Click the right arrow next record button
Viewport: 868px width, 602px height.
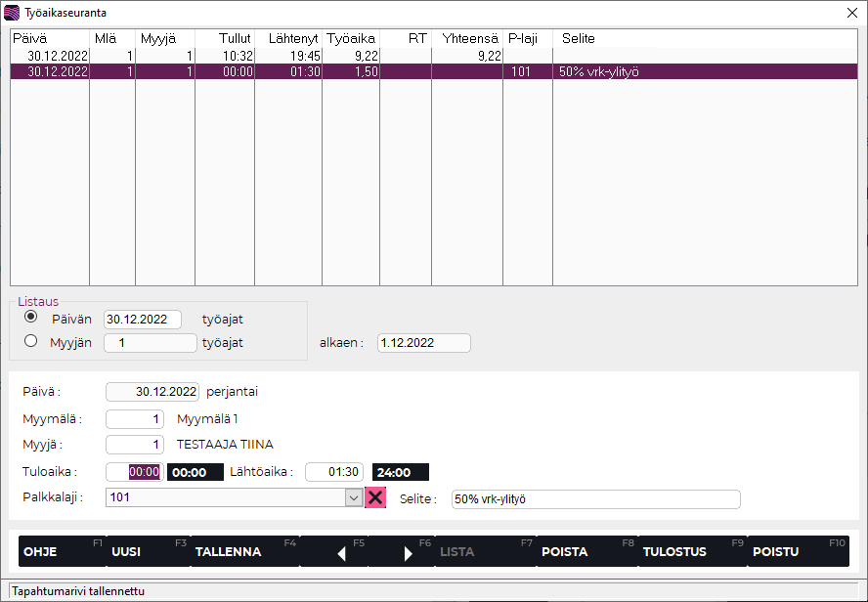[409, 552]
